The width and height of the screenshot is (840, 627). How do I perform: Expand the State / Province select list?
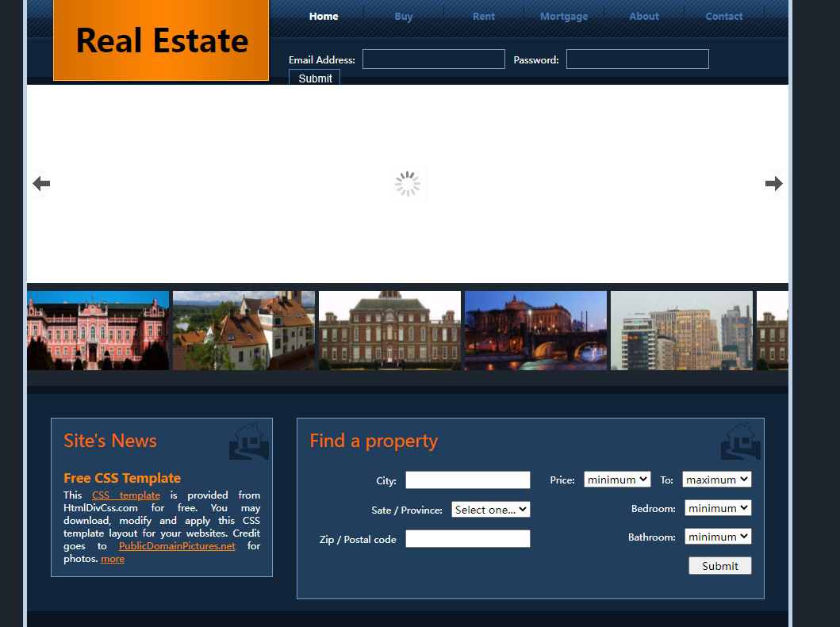coord(491,510)
